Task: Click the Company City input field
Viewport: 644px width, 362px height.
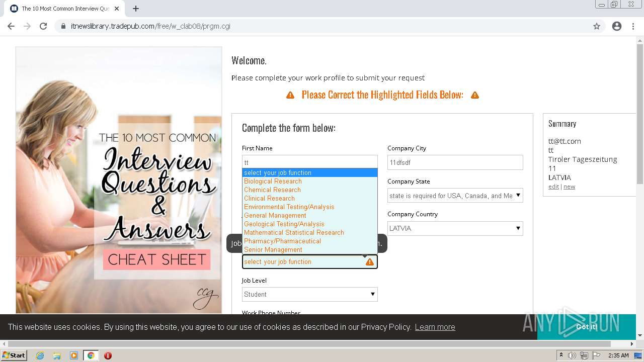Action: pos(455,162)
